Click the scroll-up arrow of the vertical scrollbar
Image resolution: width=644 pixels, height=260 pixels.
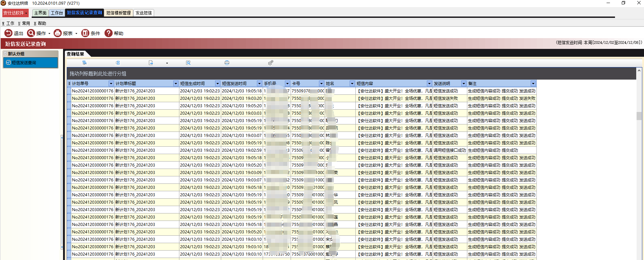tap(639, 70)
